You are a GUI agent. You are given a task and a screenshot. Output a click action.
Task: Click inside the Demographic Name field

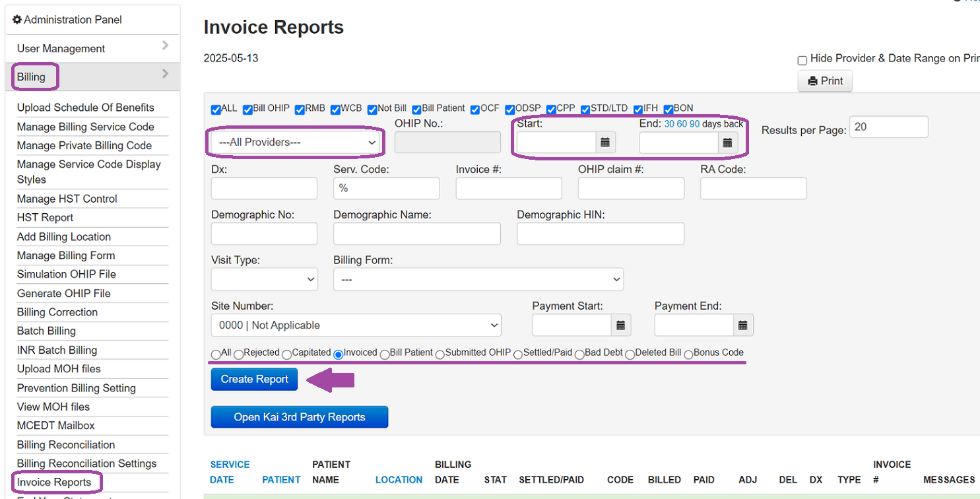pyautogui.click(x=416, y=234)
